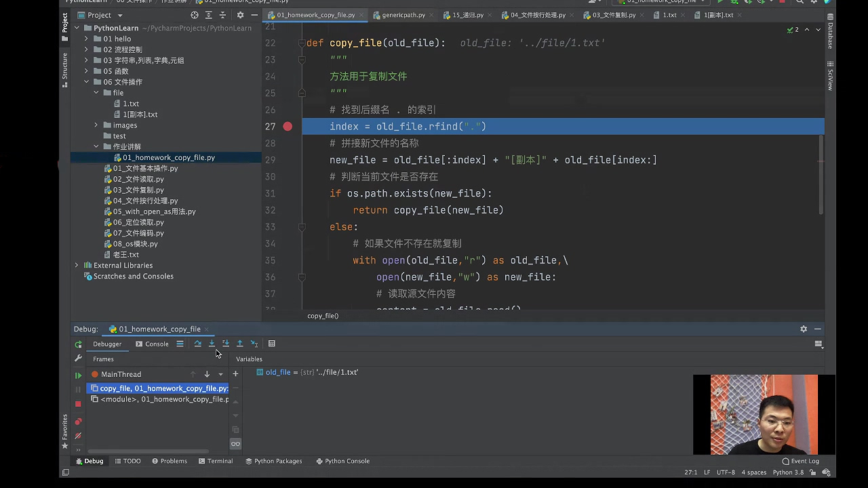
Task: Click the Resume Program icon
Action: click(78, 375)
